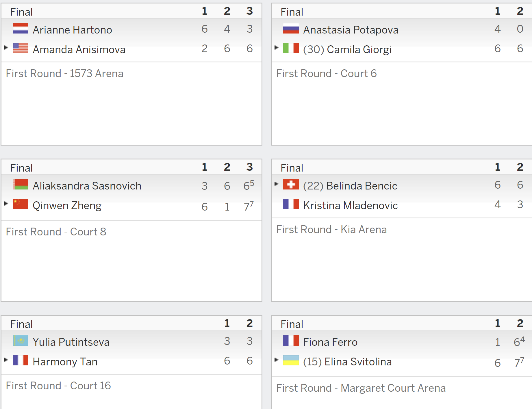The image size is (532, 409).
Task: Click the Netherlands flag beside Arianne Hartono
Action: 21,28
